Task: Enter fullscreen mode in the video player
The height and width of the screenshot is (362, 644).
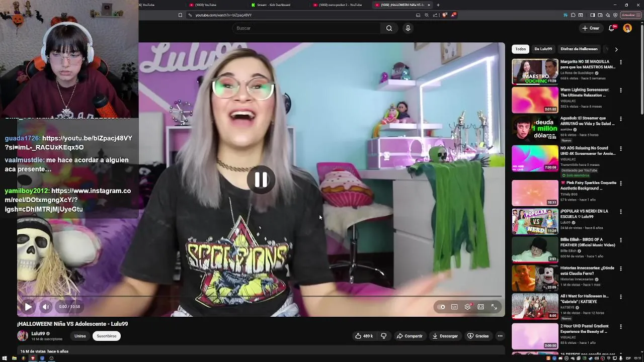Action: 494,307
